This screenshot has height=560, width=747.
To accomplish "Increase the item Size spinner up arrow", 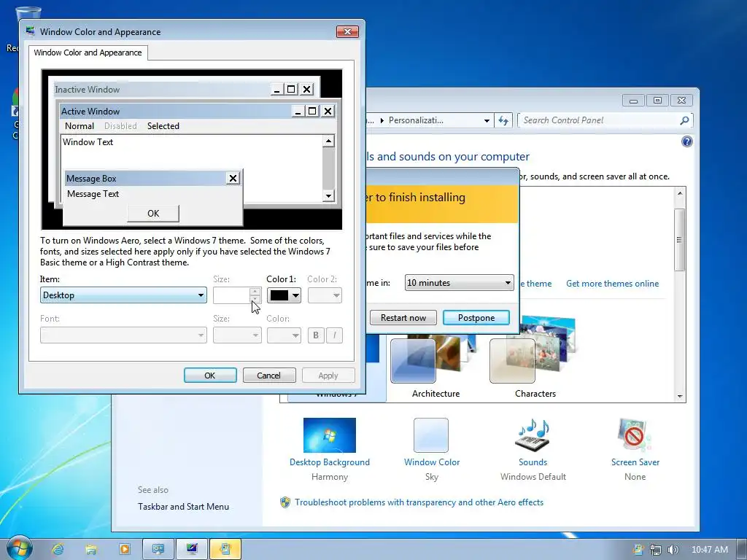I will click(x=255, y=292).
